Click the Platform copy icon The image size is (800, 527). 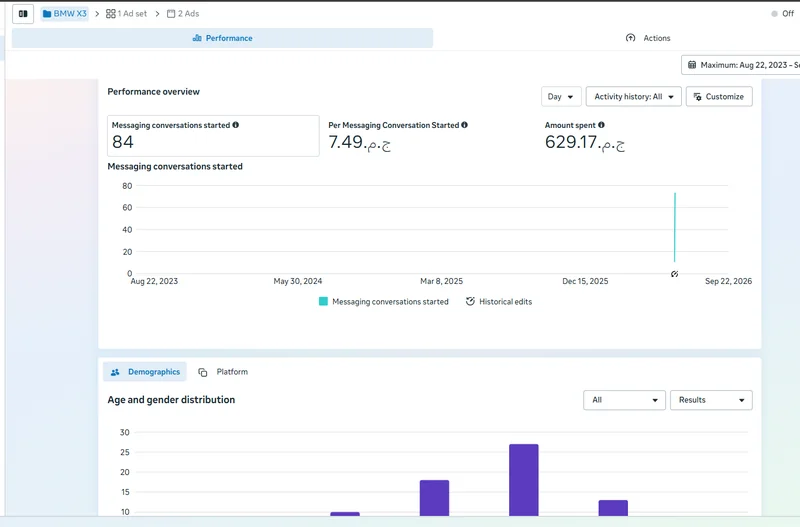pyautogui.click(x=203, y=372)
